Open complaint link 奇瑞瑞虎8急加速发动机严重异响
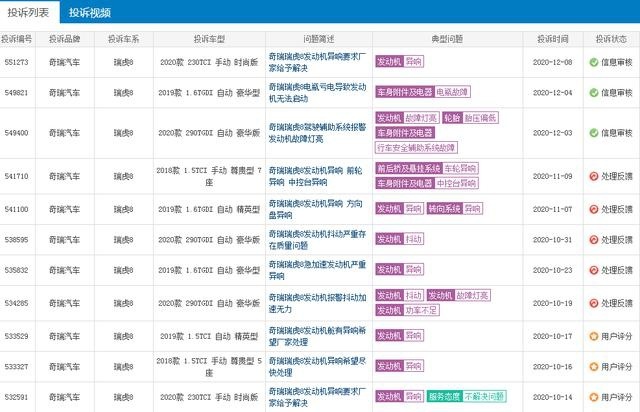The image size is (640, 412). coord(318,270)
